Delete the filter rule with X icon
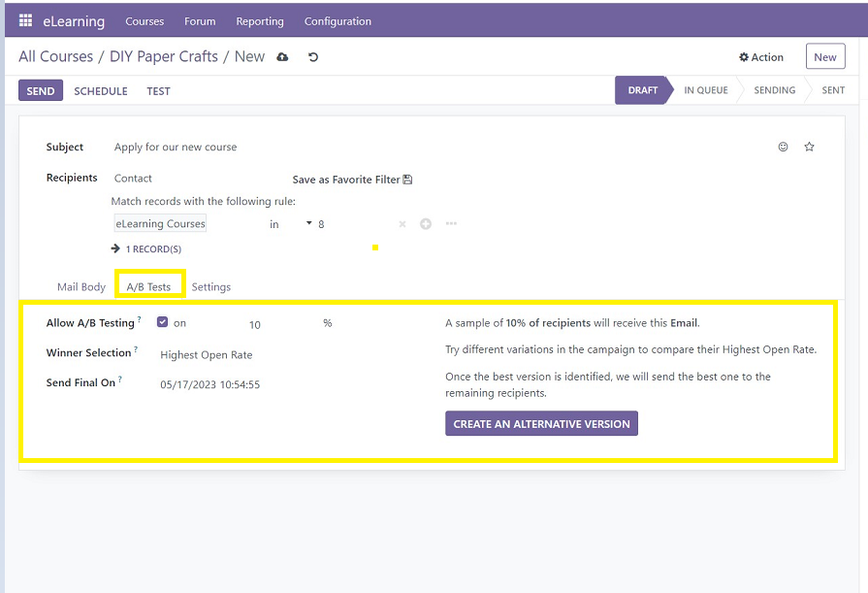This screenshot has width=868, height=593. pos(402,224)
